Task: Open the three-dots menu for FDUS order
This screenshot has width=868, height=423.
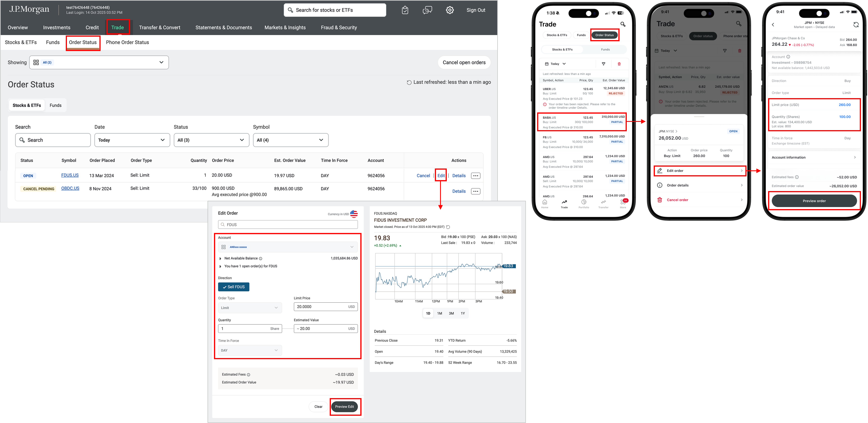Action: [475, 176]
